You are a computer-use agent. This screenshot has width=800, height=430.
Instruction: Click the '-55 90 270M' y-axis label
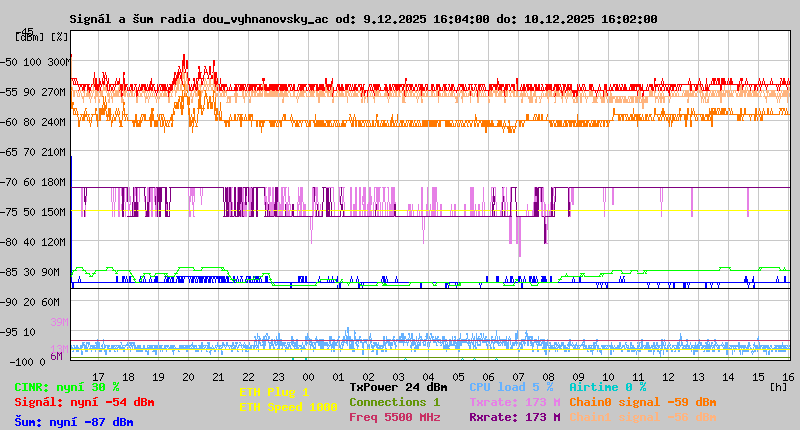(x=34, y=92)
